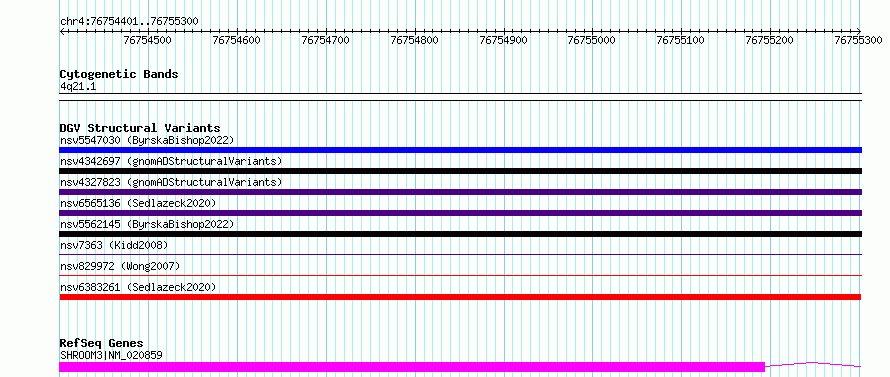Screen dimensions: 890x377
Task: Click ruler position 76754800
Action: (x=415, y=40)
